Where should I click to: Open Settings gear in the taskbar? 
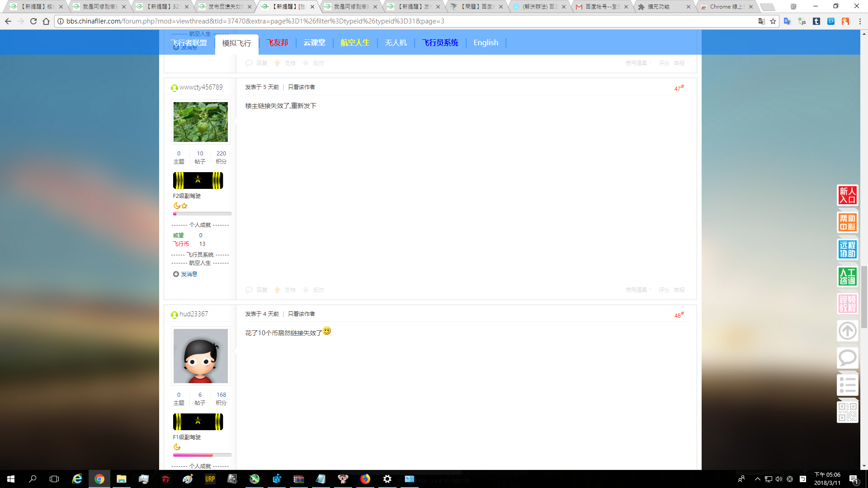tap(387, 479)
